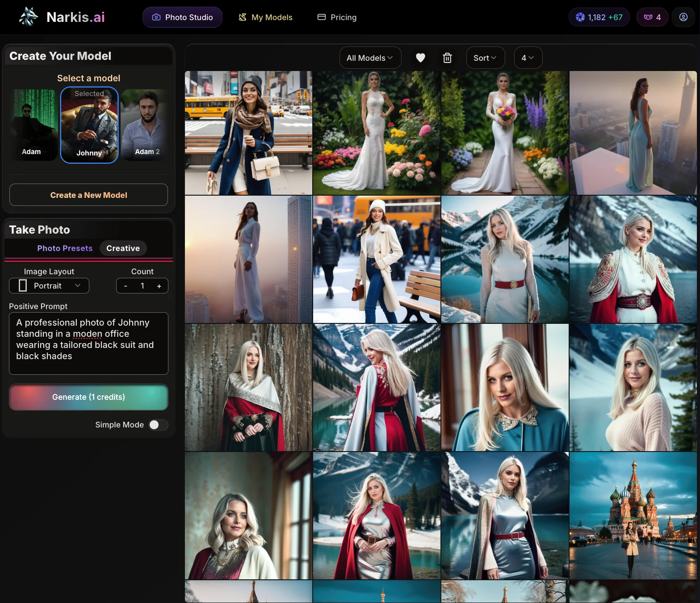Open bride holding bouquet photo
This screenshot has width=700, height=603.
click(505, 133)
